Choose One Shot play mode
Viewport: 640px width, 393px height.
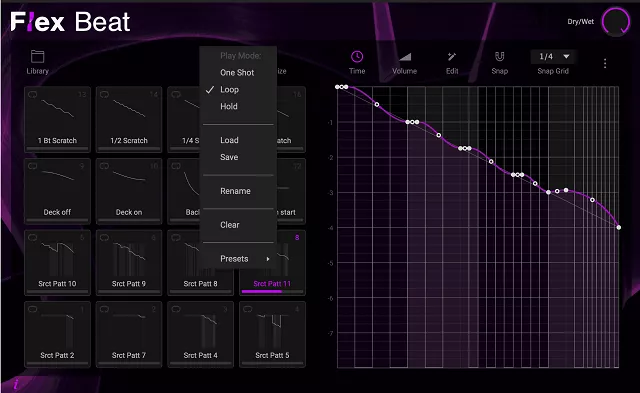[x=238, y=73]
